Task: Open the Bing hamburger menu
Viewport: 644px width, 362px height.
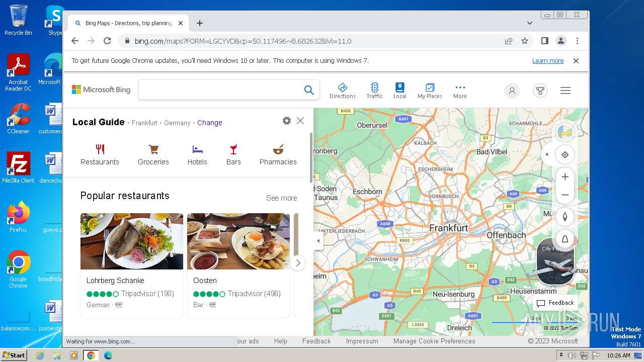Action: click(566, 90)
